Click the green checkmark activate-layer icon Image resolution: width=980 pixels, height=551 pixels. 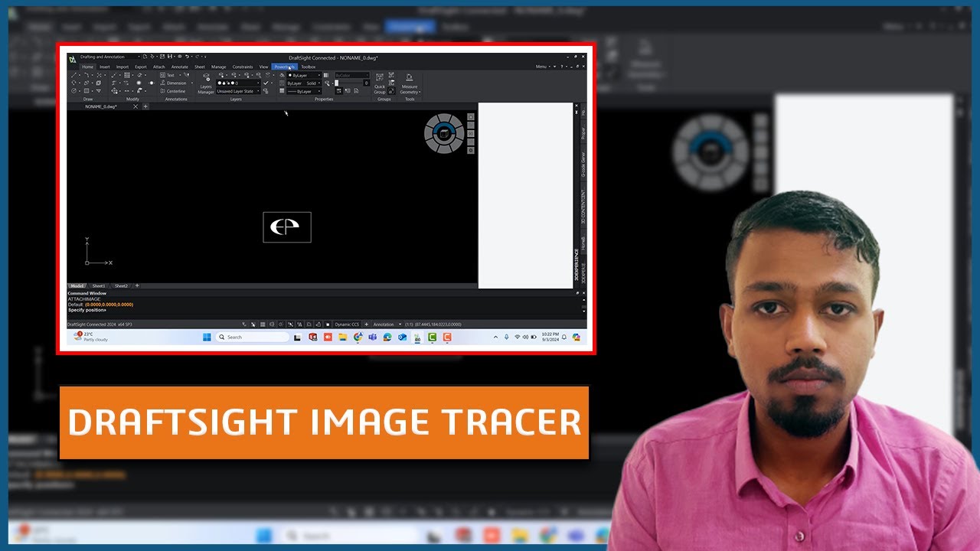(266, 83)
